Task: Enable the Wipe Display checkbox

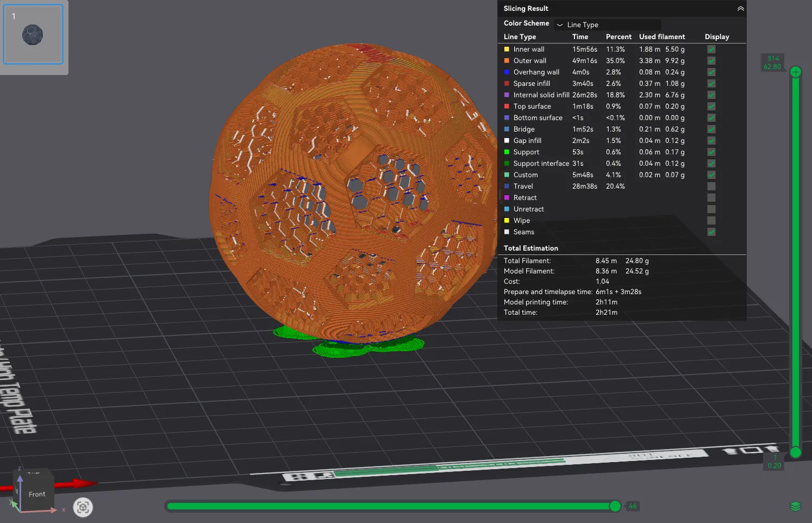Action: [x=711, y=220]
